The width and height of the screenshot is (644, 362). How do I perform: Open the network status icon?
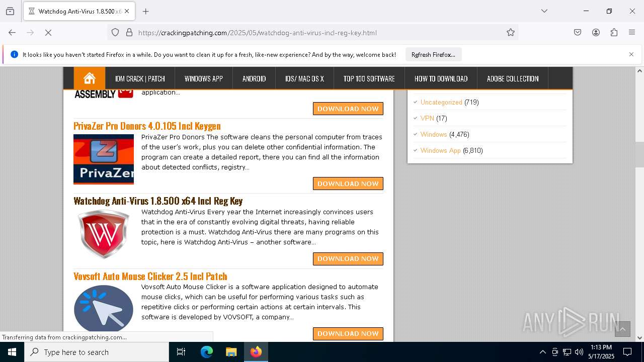[x=567, y=352]
